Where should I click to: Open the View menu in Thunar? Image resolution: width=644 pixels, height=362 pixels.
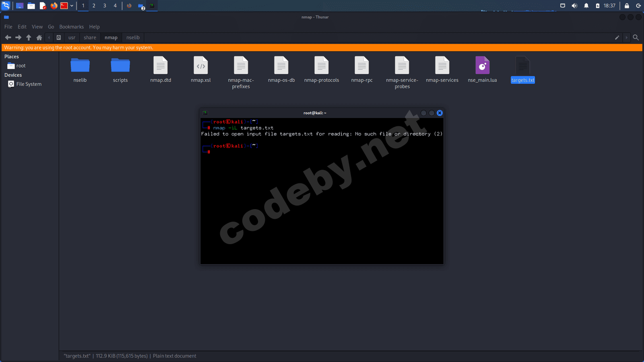37,27
